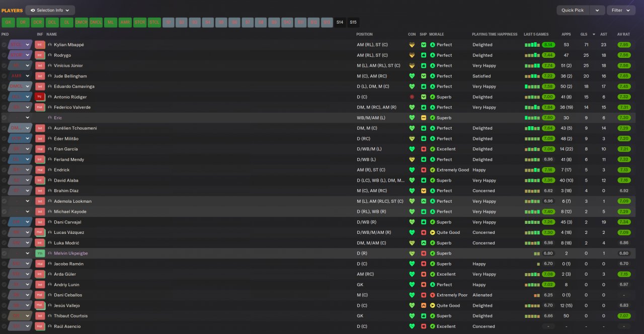Click the red morale icon for Dani Ceballos
Screen dimensions: 644x334
pos(432,295)
